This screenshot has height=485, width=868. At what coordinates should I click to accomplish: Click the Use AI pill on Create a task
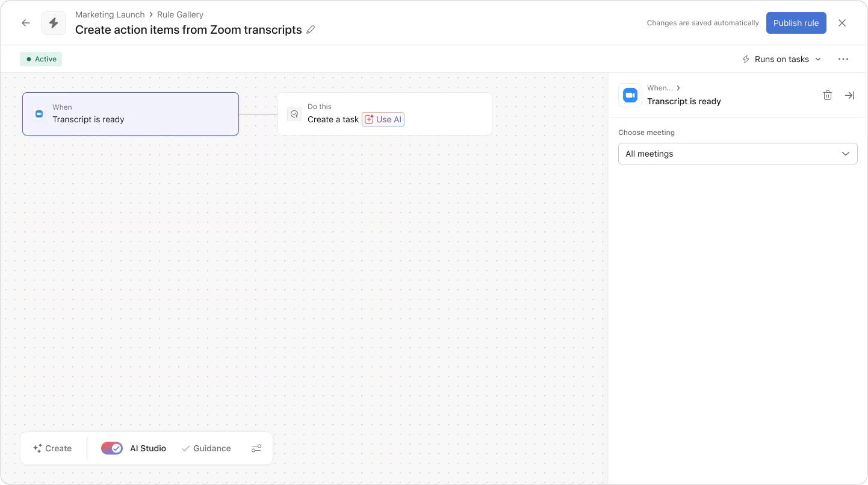click(x=383, y=119)
